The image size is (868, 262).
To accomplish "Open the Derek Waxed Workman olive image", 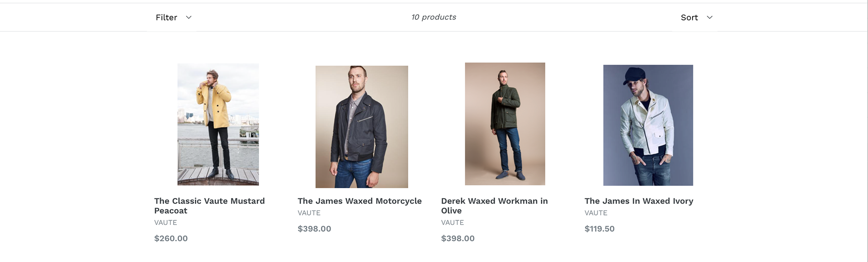I will [505, 124].
